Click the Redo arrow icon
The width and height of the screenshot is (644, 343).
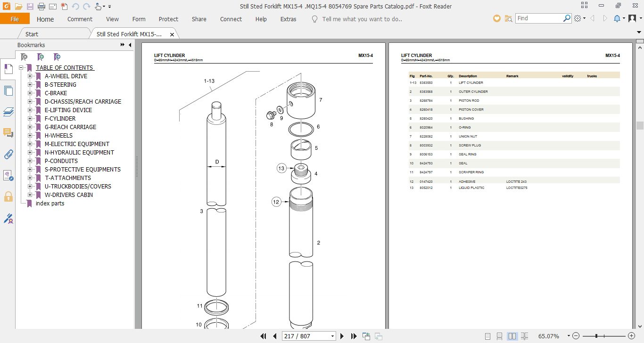86,7
